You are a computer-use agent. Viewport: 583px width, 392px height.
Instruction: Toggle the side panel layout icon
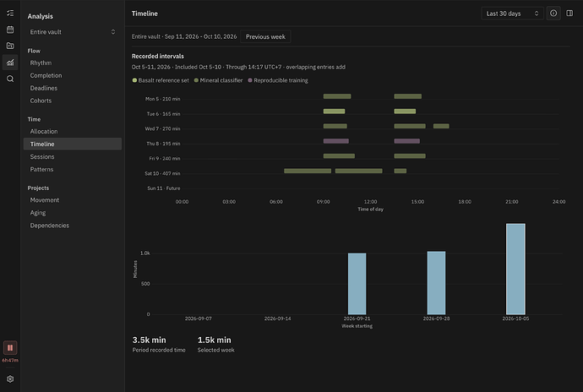pyautogui.click(x=569, y=14)
